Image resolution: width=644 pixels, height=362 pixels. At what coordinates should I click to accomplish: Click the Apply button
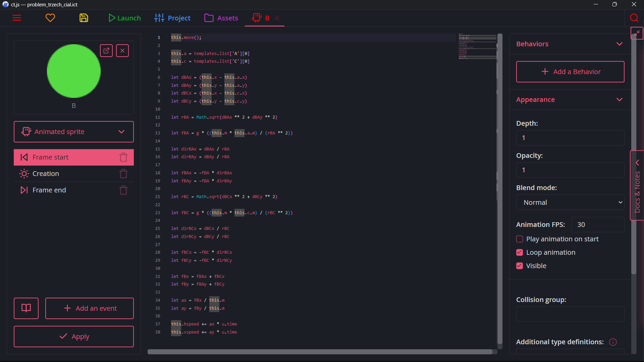(74, 337)
